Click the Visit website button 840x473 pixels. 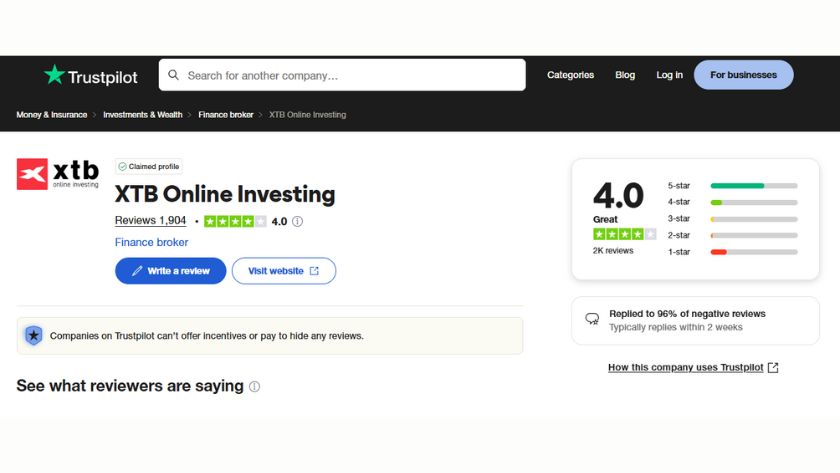coord(284,271)
